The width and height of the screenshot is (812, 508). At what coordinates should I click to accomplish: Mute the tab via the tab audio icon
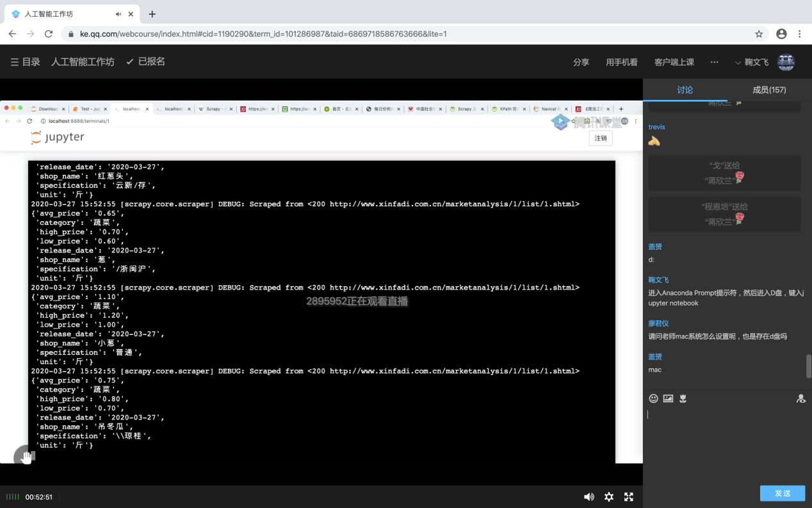(x=118, y=14)
